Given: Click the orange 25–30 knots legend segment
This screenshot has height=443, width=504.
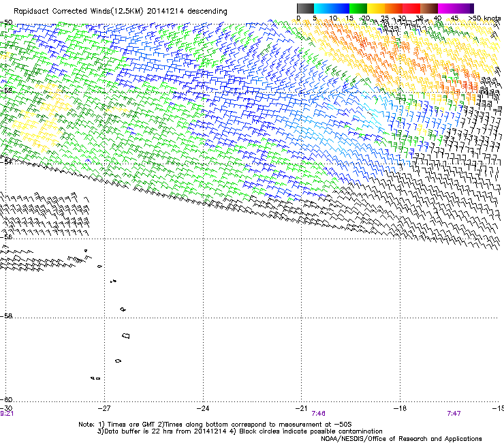Looking at the screenshot, I should tap(394, 8).
